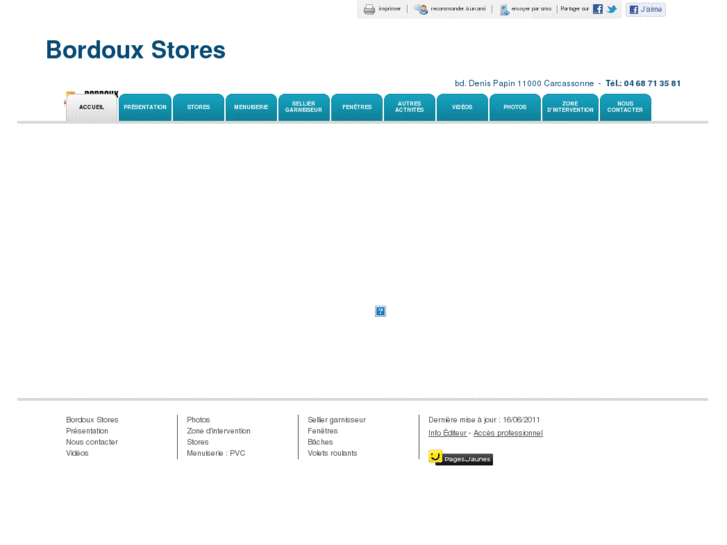Screen dimensions: 727x545
Task: Open footer link Stores
Action: click(198, 442)
